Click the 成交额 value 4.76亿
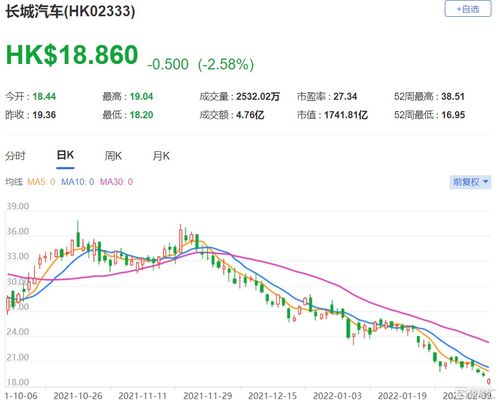The height and width of the screenshot is (403, 499). 250,115
